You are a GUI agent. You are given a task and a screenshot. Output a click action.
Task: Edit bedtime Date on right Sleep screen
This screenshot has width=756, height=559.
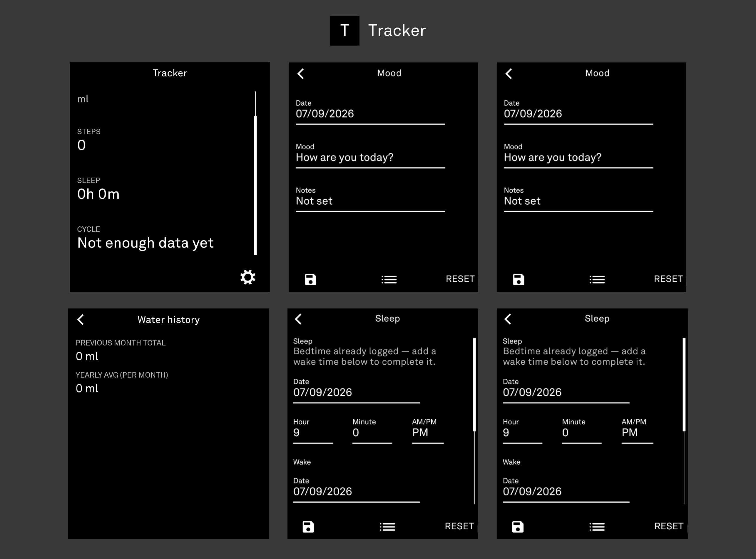[x=566, y=391]
